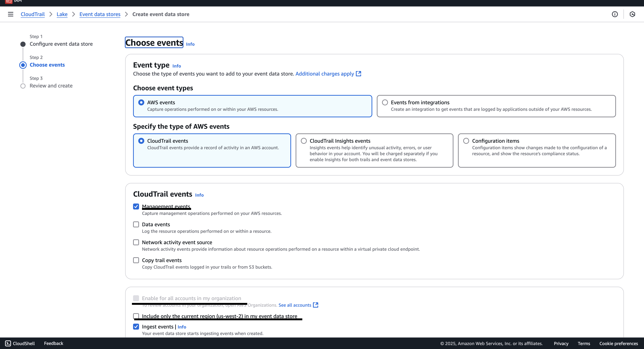
Task: Select CloudTrail Insights events radio option
Action: 304,141
